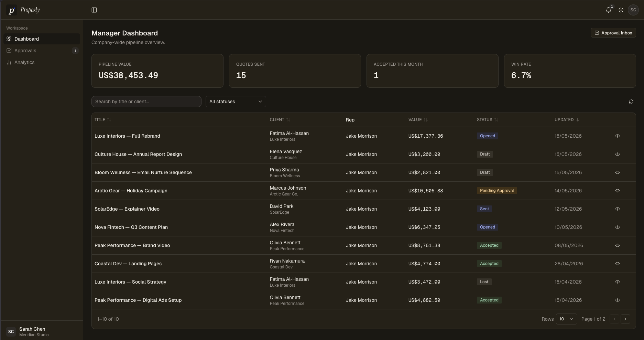
Task: Click value US$10,605.88
Action: 426,191
